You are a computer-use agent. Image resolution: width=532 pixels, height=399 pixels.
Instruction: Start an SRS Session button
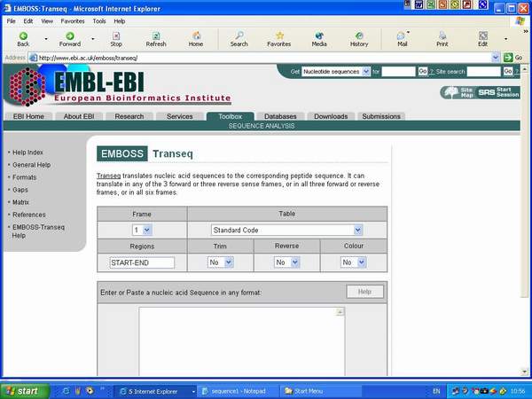pyautogui.click(x=498, y=92)
